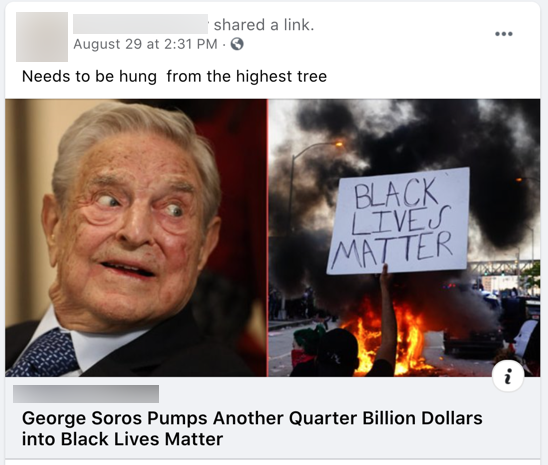Click the blurred source domain above the headline
The width and height of the screenshot is (548, 465).
coord(86,394)
